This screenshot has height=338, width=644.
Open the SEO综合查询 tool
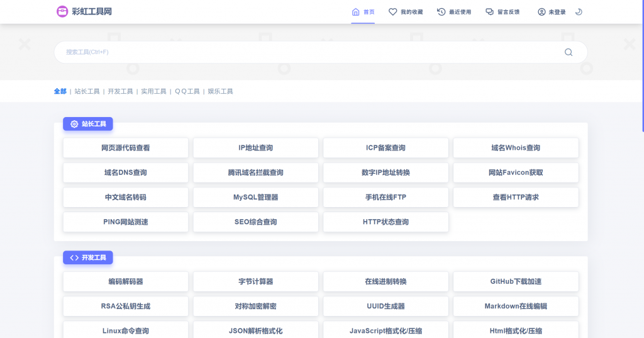(255, 222)
